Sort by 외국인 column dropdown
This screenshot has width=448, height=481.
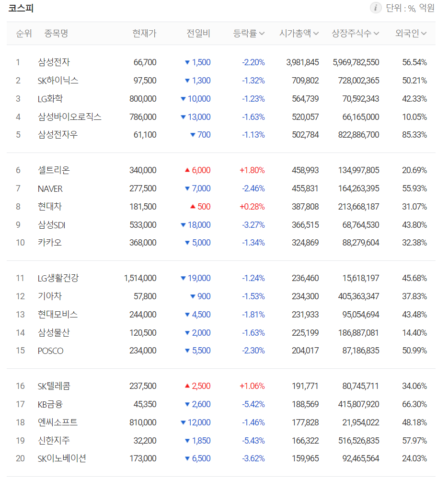pyautogui.click(x=411, y=33)
